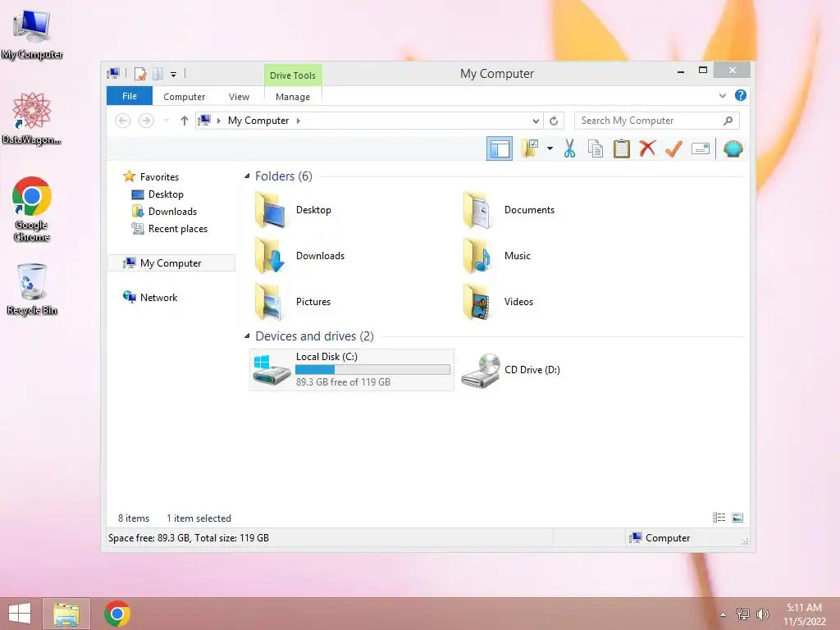
Task: Open Help via the blue question mark
Action: pos(741,95)
